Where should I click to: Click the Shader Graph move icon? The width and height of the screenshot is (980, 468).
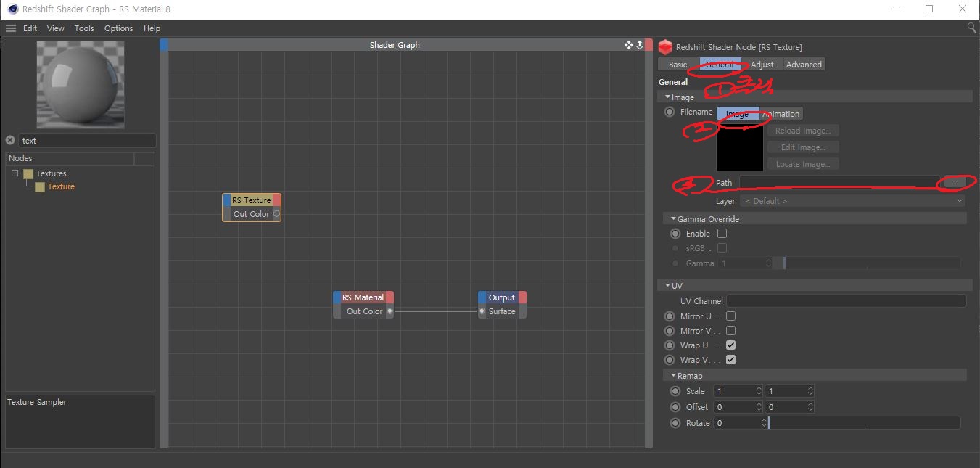click(x=629, y=45)
